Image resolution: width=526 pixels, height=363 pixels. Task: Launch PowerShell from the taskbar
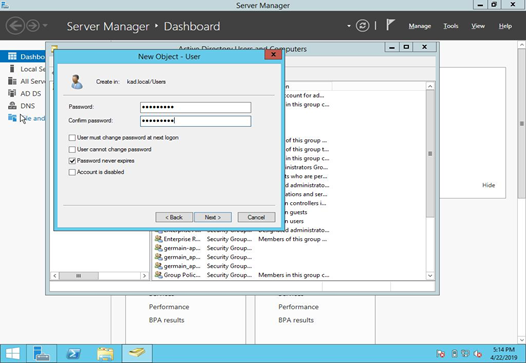73,354
